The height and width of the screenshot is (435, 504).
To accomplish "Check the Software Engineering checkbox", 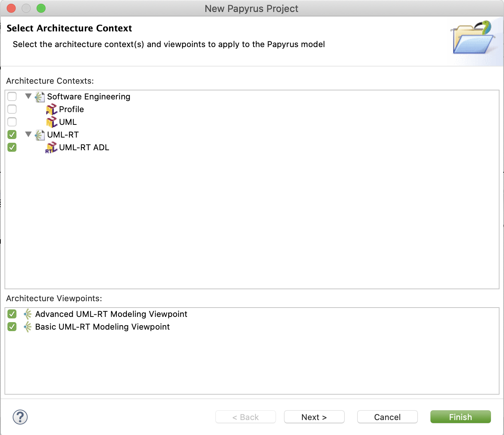I will coord(12,96).
